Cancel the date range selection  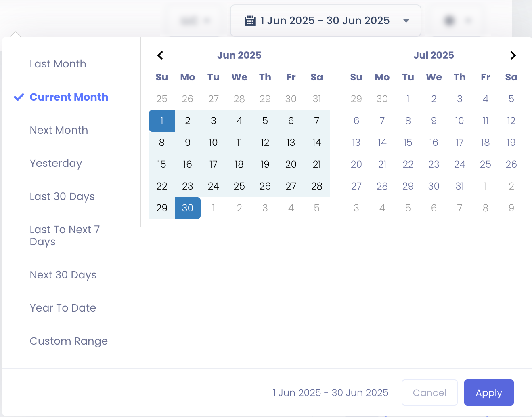(429, 392)
